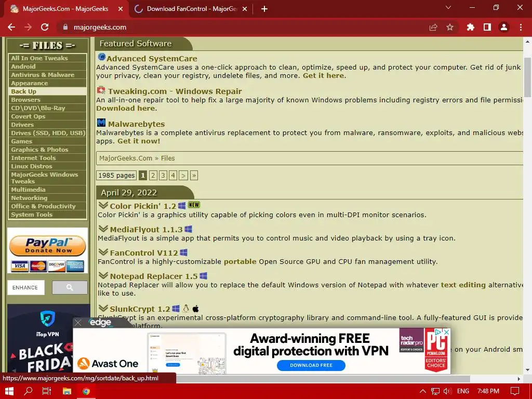This screenshot has width=532, height=399.
Task: Switch to the Download FanControl tab
Action: point(192,9)
